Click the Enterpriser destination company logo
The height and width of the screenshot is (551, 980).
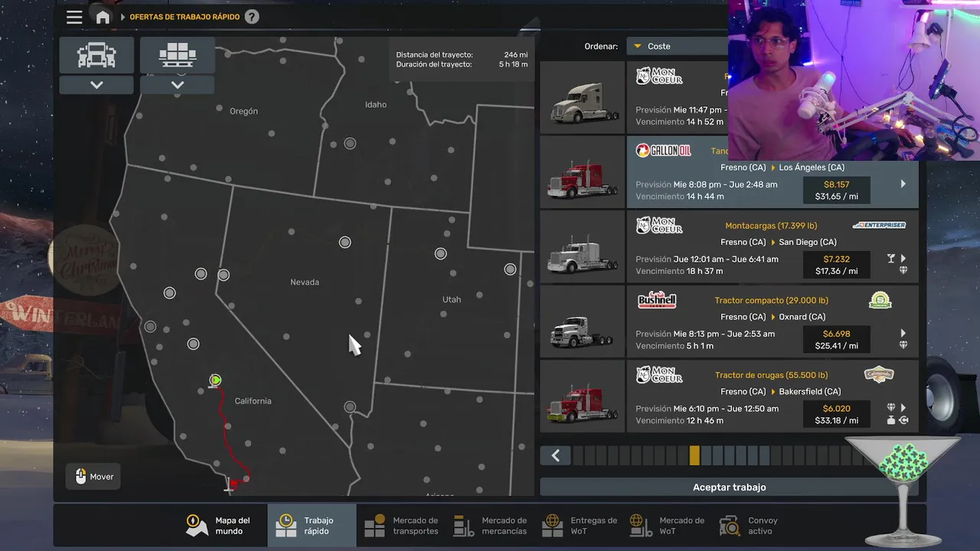click(x=879, y=225)
